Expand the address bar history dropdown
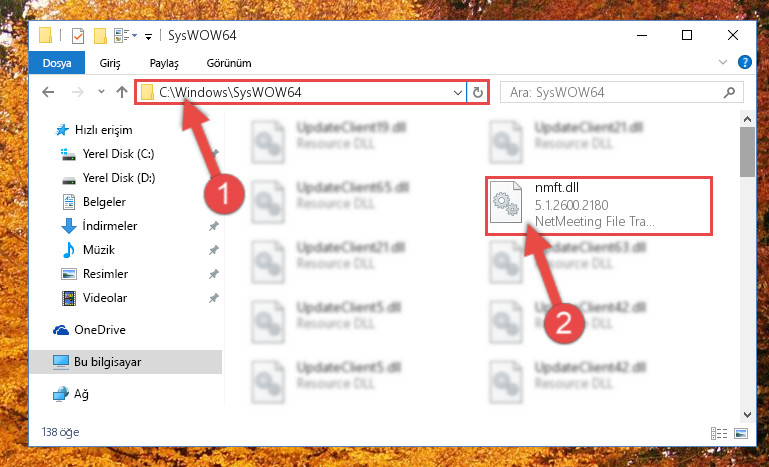 click(458, 92)
